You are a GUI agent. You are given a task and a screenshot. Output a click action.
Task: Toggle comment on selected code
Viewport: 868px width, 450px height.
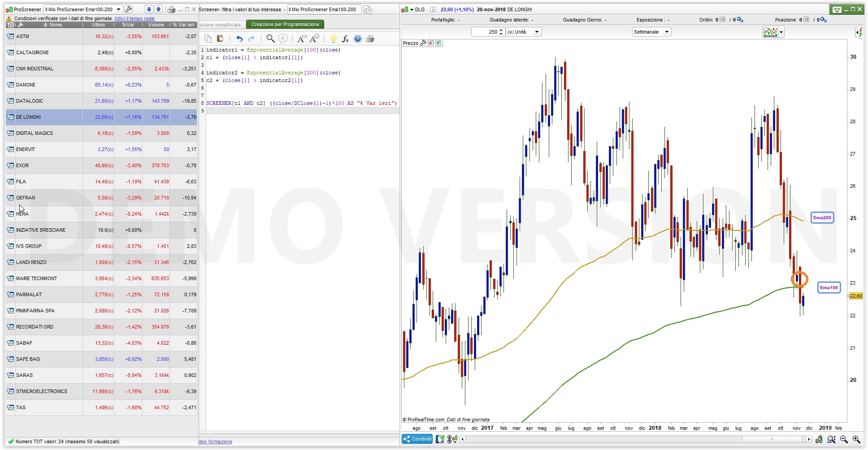(x=283, y=39)
